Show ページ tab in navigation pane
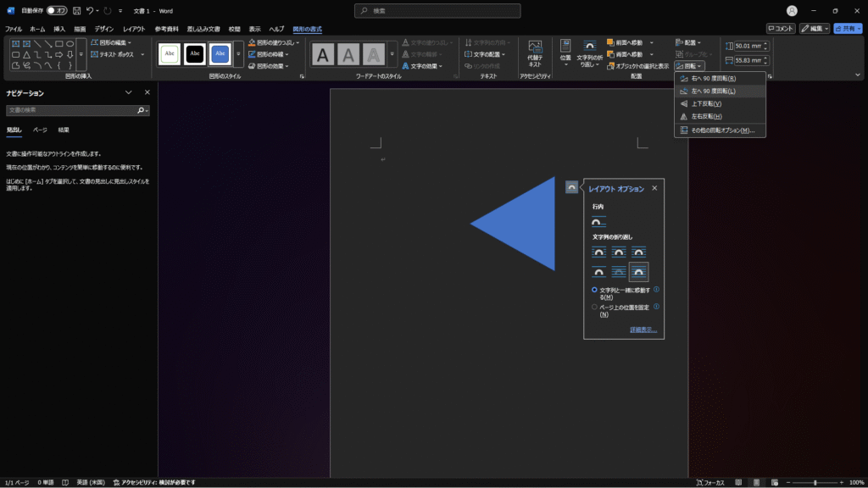The height and width of the screenshot is (488, 868). [40, 130]
